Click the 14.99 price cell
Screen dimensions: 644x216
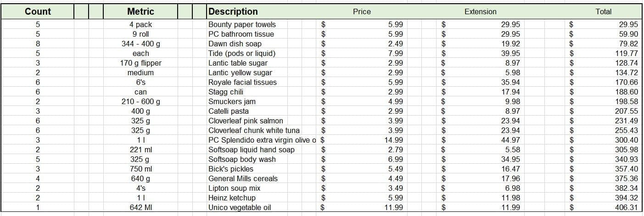tap(395, 140)
